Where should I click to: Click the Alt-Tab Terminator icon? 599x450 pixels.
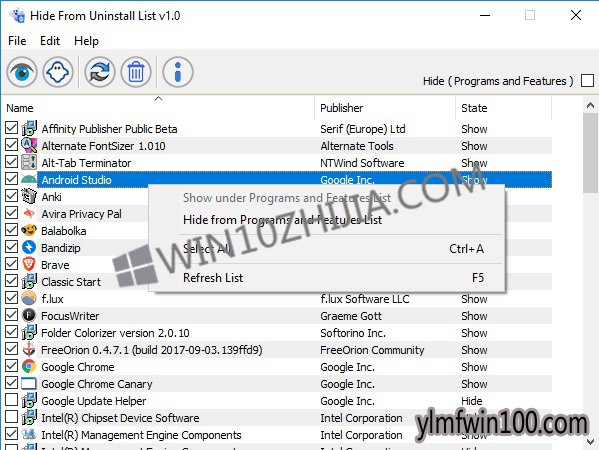click(x=29, y=162)
